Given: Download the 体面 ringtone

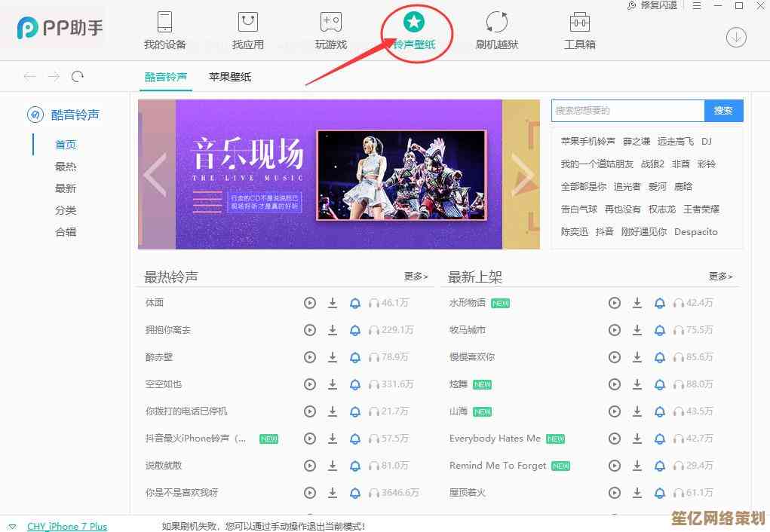Looking at the screenshot, I should (x=333, y=303).
